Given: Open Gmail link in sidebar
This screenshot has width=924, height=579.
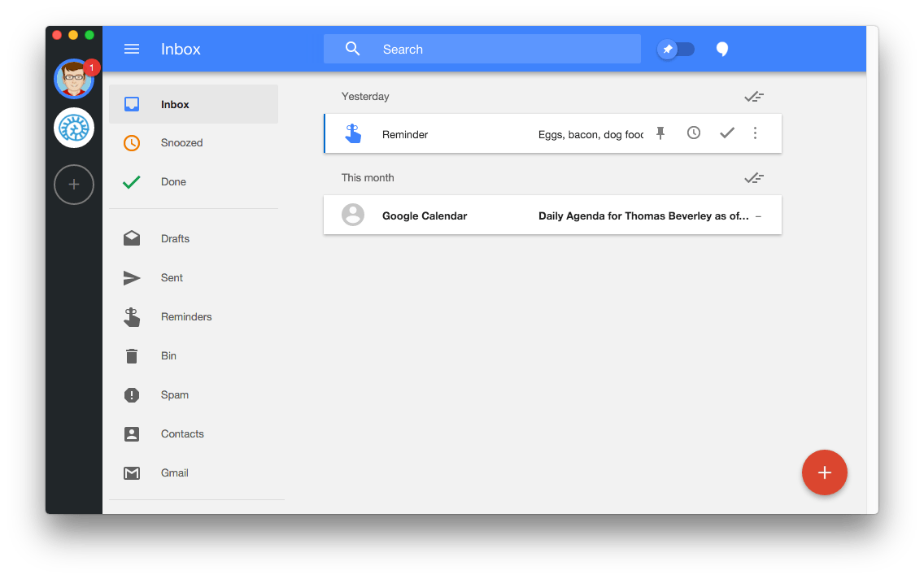Looking at the screenshot, I should [194, 473].
